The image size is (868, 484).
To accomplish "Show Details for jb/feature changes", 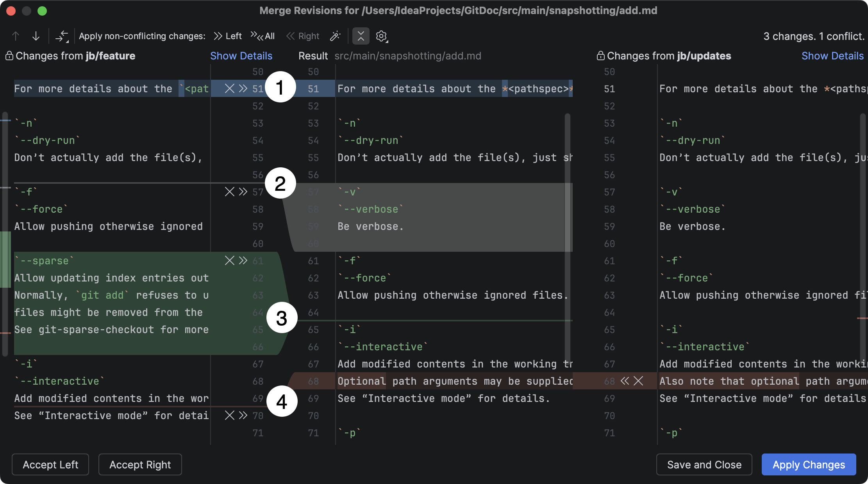I will [241, 56].
